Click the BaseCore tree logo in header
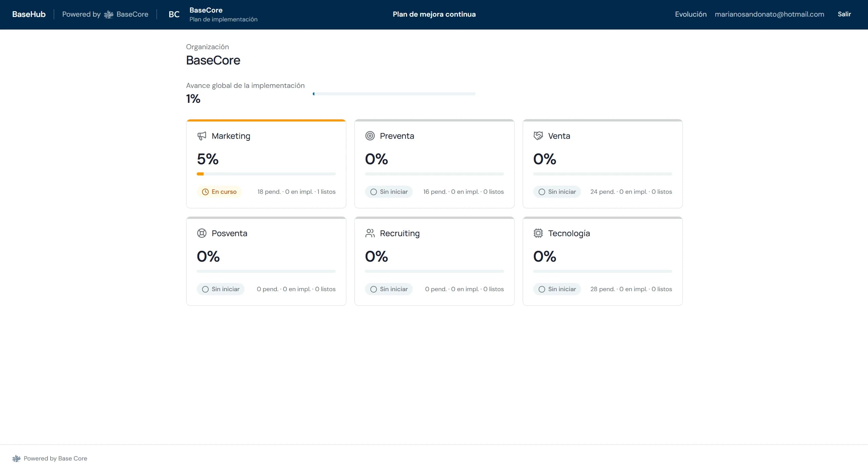The image size is (868, 471). tap(109, 14)
